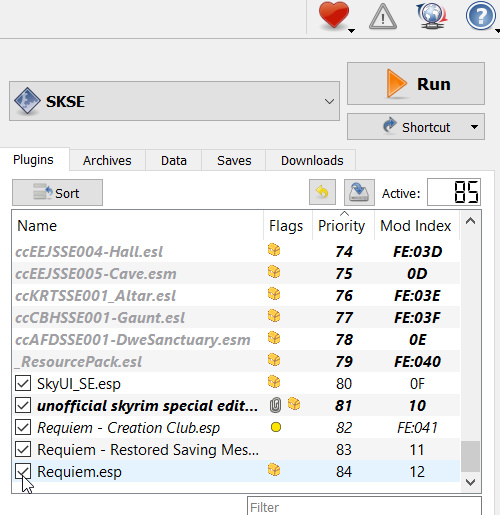Click the Run button
Image resolution: width=500 pixels, height=515 pixels.
click(416, 84)
